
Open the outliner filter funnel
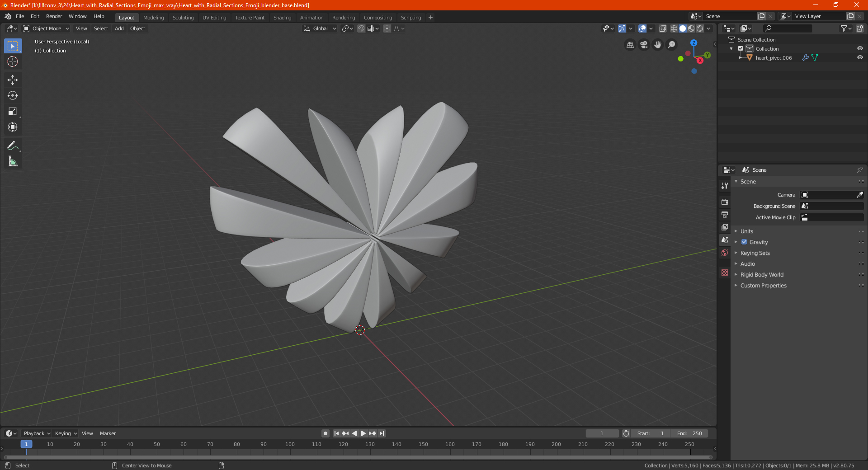pyautogui.click(x=846, y=28)
